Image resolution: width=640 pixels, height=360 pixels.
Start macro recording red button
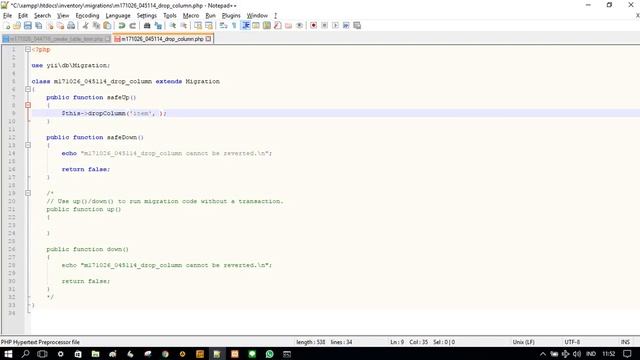point(313,26)
